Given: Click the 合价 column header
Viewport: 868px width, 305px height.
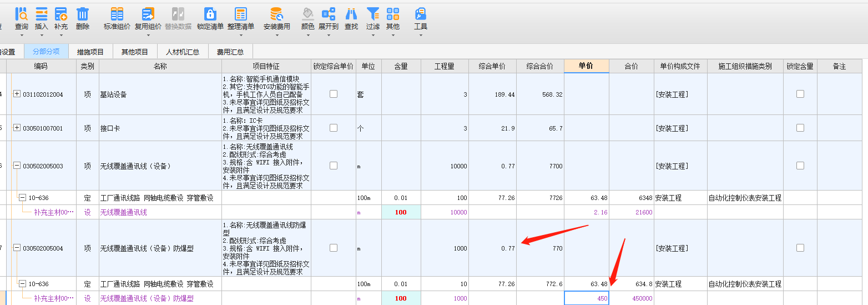Looking at the screenshot, I should click(632, 66).
